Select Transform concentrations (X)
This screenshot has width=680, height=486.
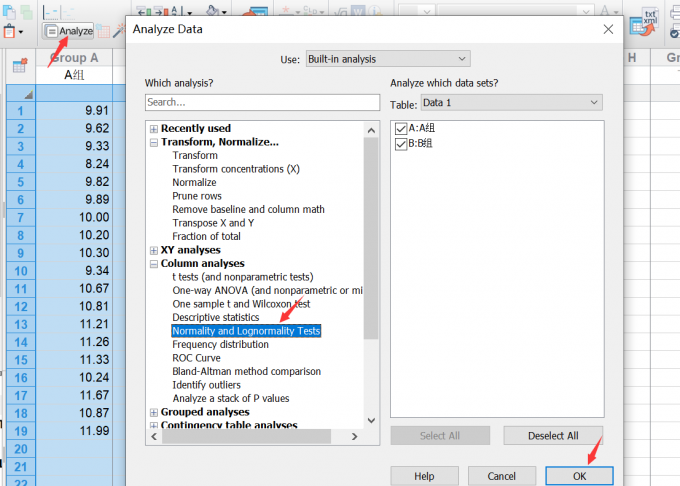click(x=236, y=169)
